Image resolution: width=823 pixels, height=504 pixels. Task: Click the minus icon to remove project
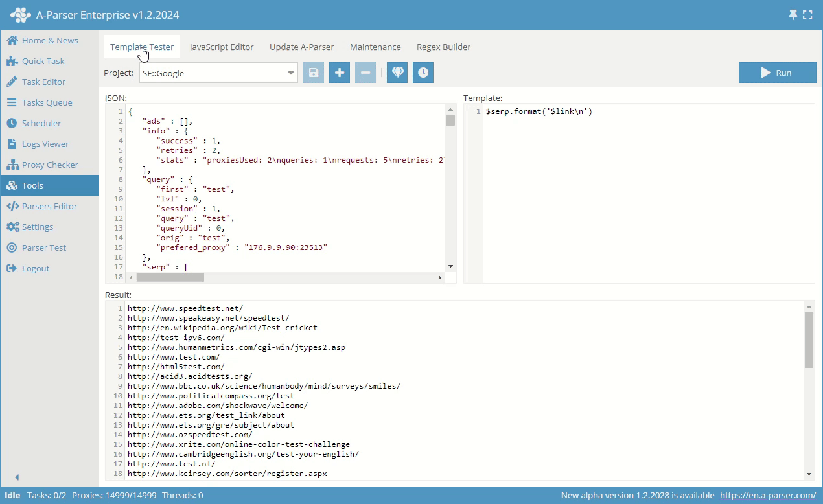click(365, 73)
